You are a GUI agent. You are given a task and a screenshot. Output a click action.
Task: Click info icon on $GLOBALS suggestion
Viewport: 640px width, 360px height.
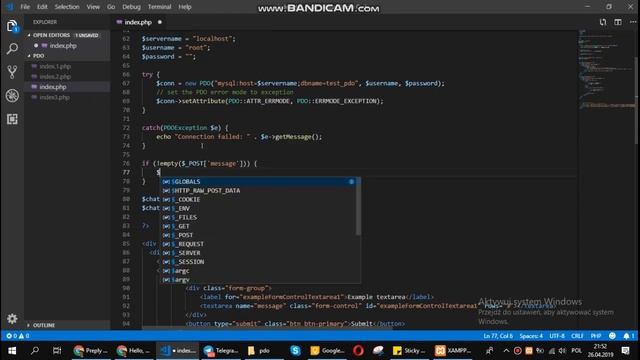coord(351,182)
